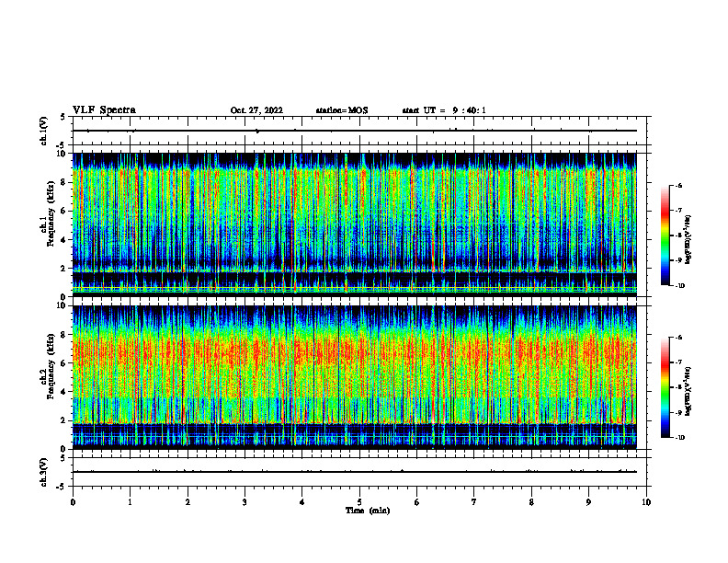This screenshot has height=563, width=728.
Task: Click the ch.2 spectrogram panel
Action: pos(355,377)
